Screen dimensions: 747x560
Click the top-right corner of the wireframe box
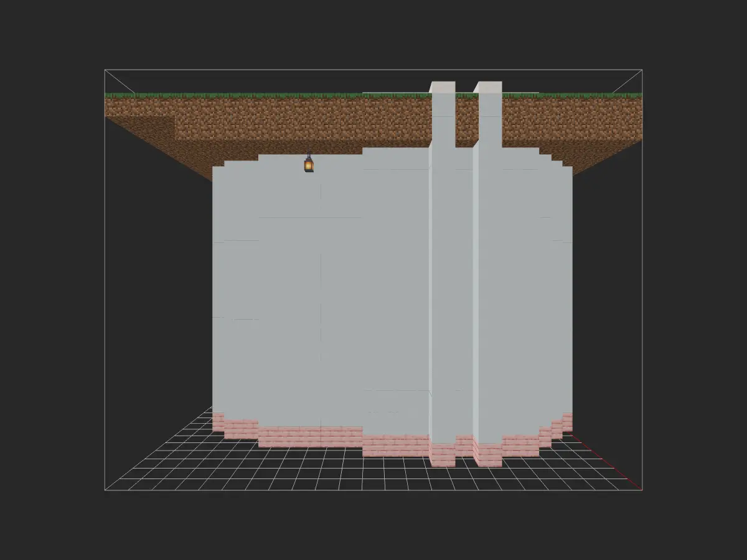(x=642, y=70)
